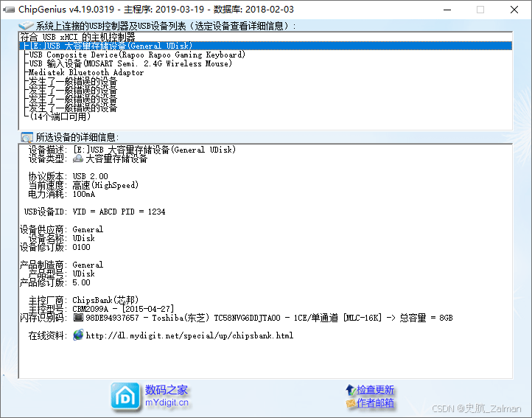Click the 0100 device revision value
The image size is (532, 418).
[82, 247]
